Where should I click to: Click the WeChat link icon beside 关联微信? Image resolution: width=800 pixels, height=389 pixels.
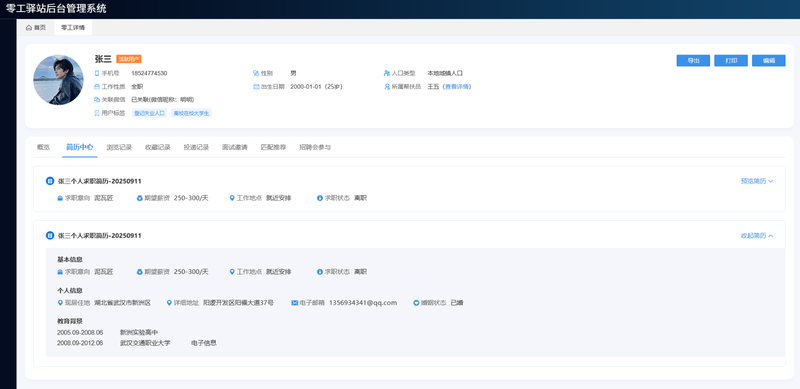coord(97,100)
